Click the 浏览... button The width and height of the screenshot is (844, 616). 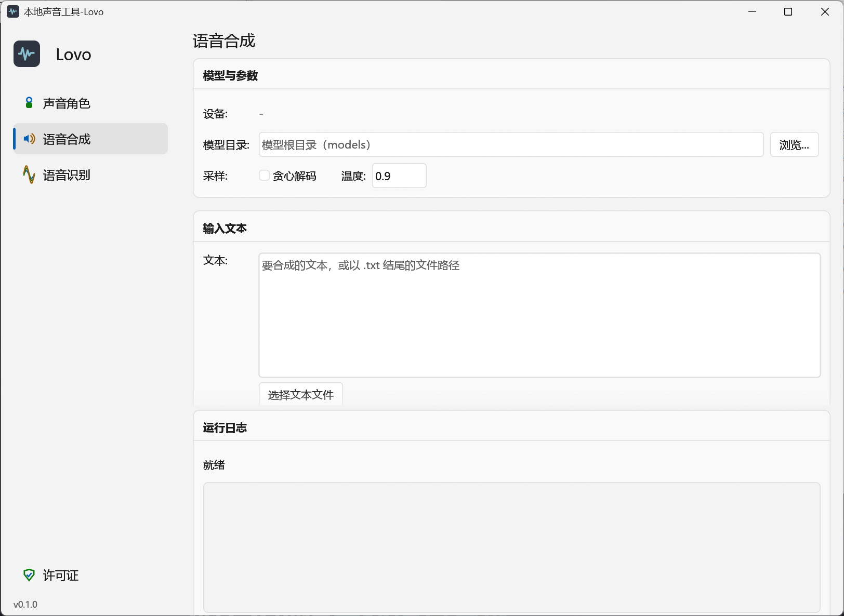point(794,144)
